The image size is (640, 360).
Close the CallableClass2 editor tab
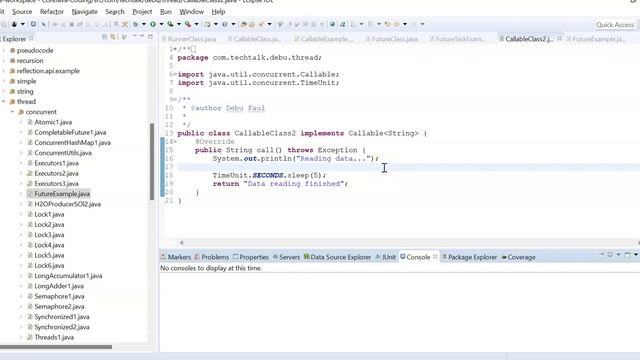pos(559,38)
